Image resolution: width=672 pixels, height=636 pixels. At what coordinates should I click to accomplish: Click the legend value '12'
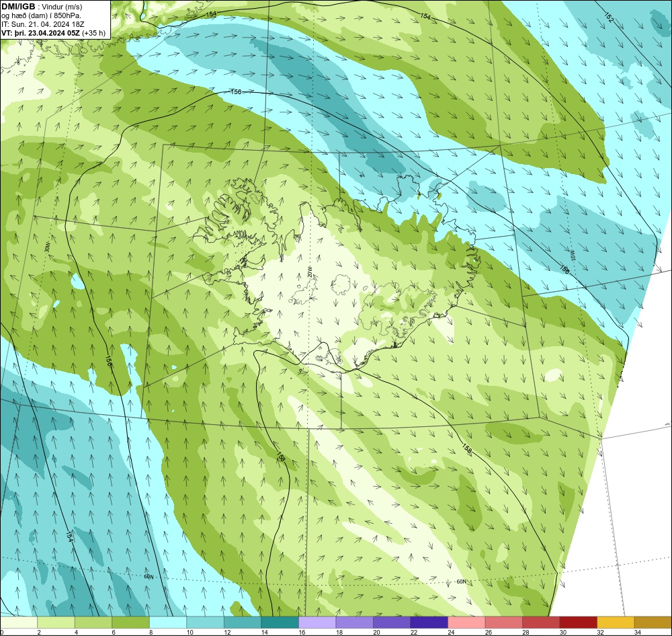pyautogui.click(x=228, y=632)
